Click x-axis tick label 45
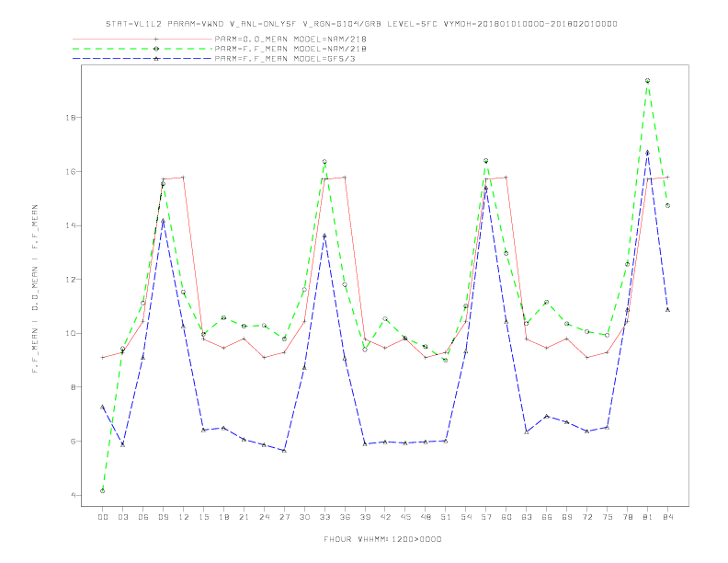 [x=405, y=517]
